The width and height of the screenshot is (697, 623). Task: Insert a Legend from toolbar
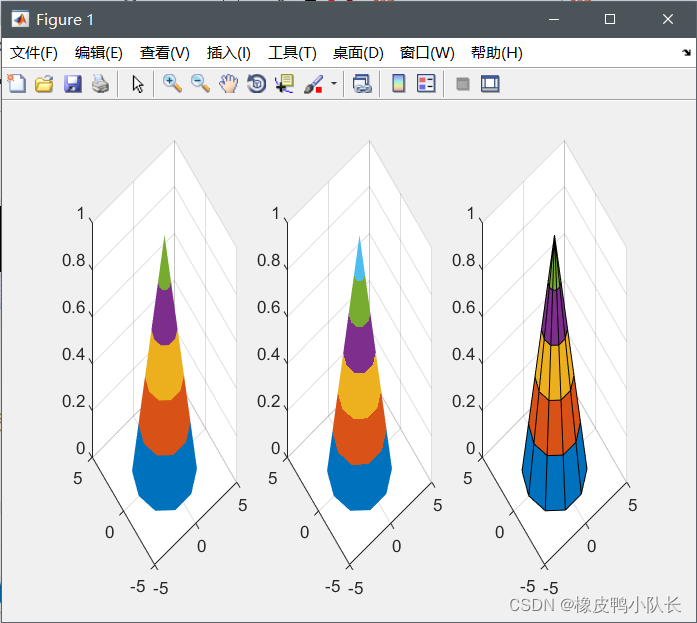(426, 84)
